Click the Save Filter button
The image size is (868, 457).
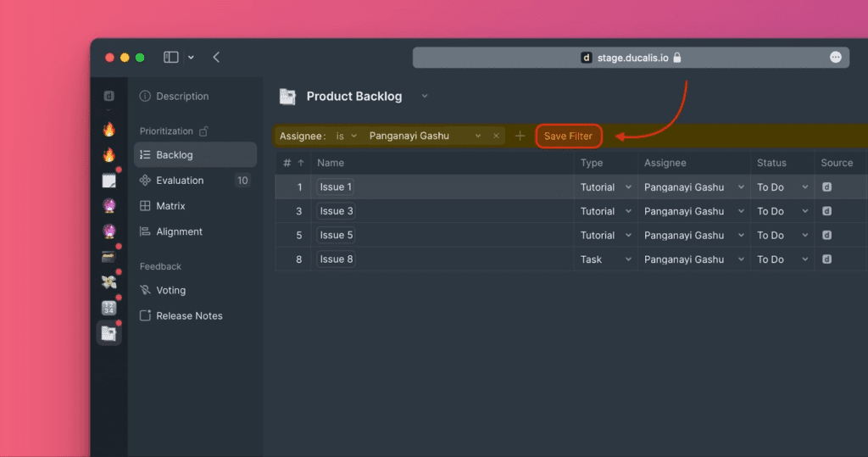[x=568, y=136]
